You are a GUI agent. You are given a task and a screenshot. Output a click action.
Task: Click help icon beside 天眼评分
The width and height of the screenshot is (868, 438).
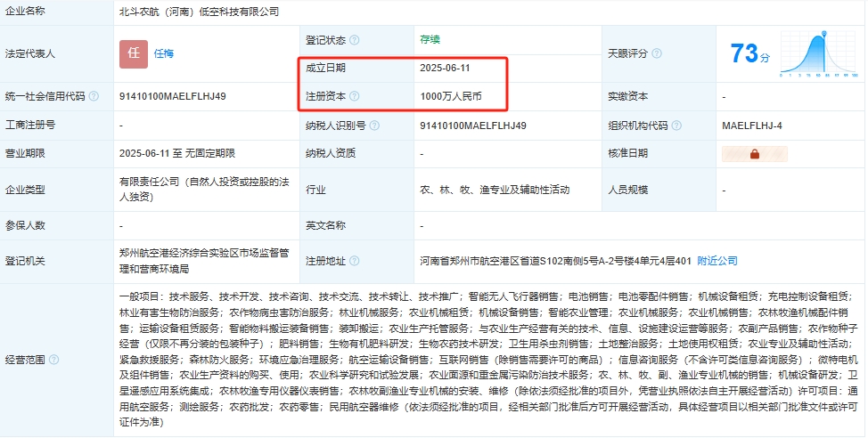click(x=657, y=53)
